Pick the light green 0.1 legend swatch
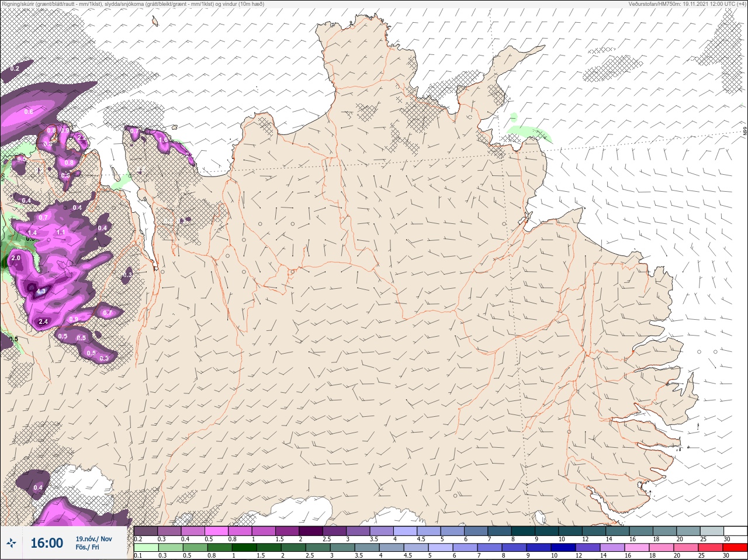This screenshot has height=560, width=748. tap(146, 548)
